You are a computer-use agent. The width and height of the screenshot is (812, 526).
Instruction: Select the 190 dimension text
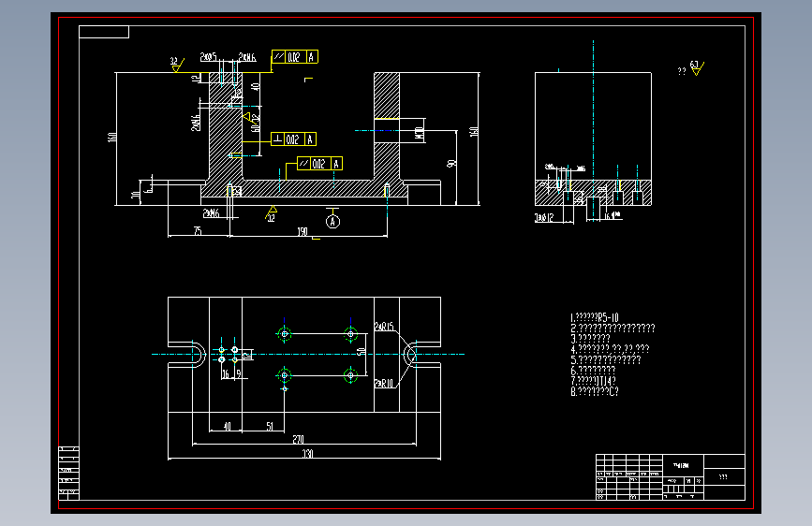(x=303, y=231)
